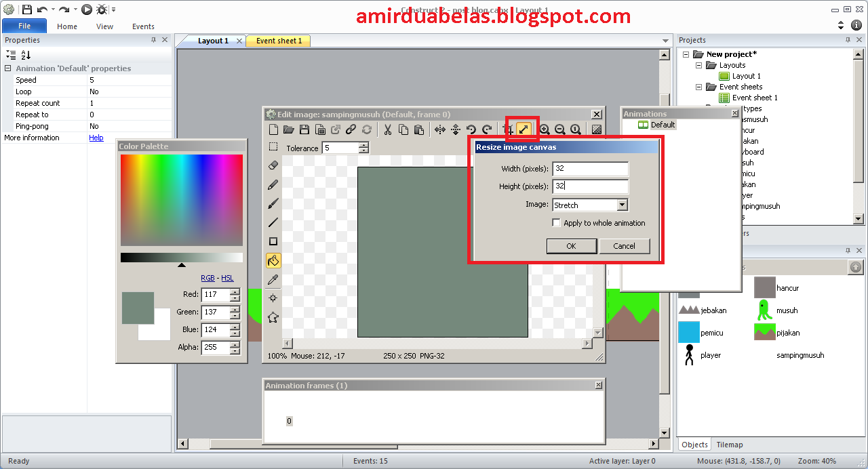Set the image origin point tool
The height and width of the screenshot is (469, 868).
pos(273,298)
